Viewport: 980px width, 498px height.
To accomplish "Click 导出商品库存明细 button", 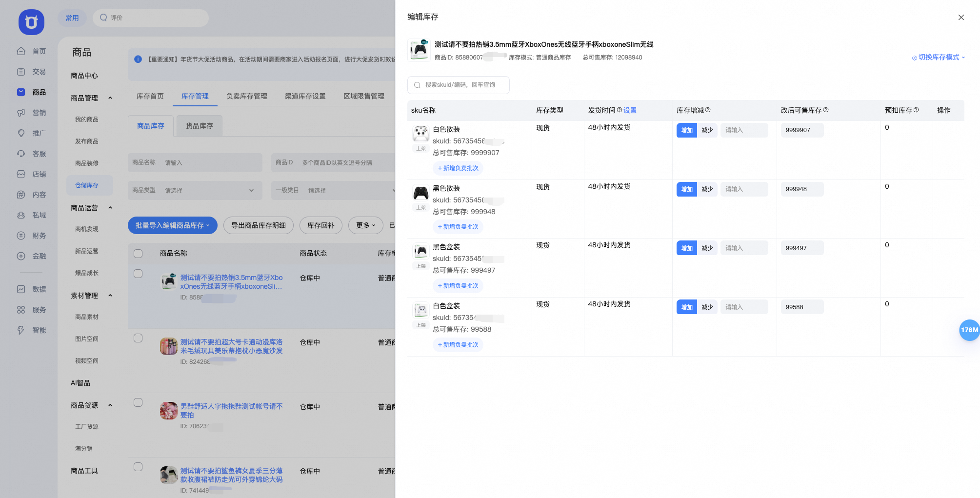I will click(x=259, y=225).
